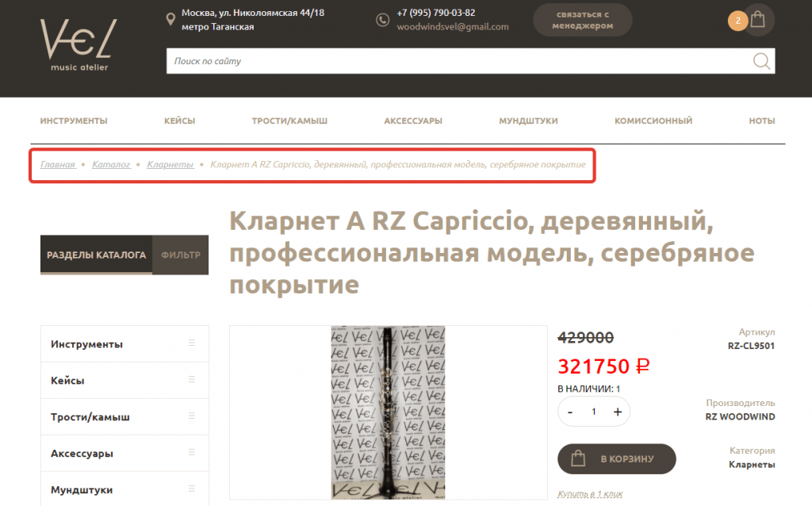
Task: Click the phone icon next to number
Action: pyautogui.click(x=382, y=20)
